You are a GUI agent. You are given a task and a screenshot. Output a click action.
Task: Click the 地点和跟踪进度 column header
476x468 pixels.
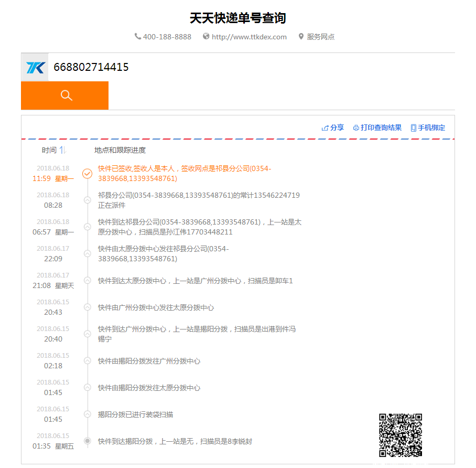tap(120, 150)
